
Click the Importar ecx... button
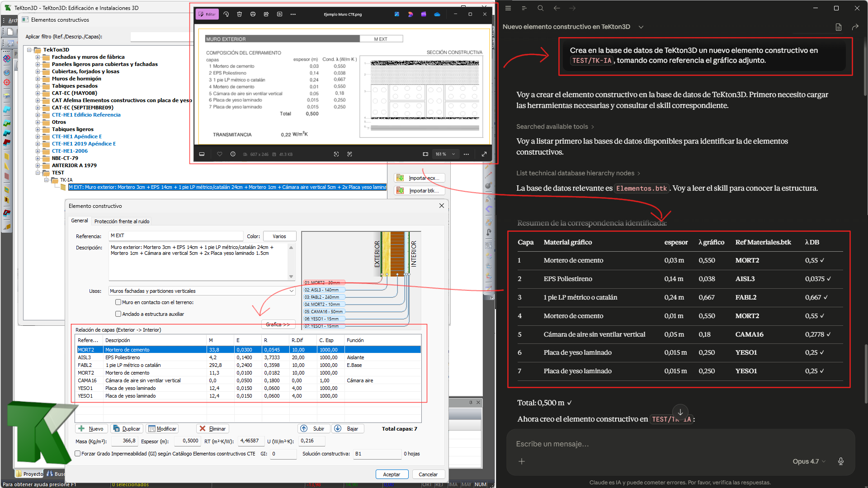click(420, 178)
